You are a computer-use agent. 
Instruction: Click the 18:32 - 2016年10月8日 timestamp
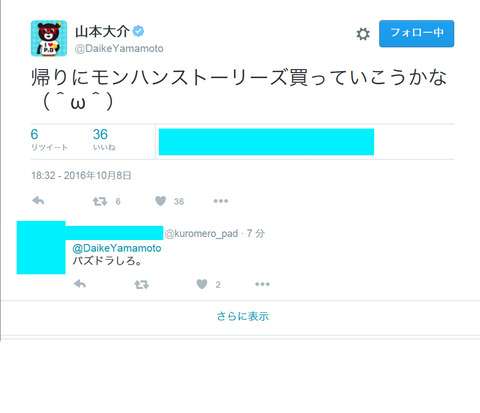[81, 175]
